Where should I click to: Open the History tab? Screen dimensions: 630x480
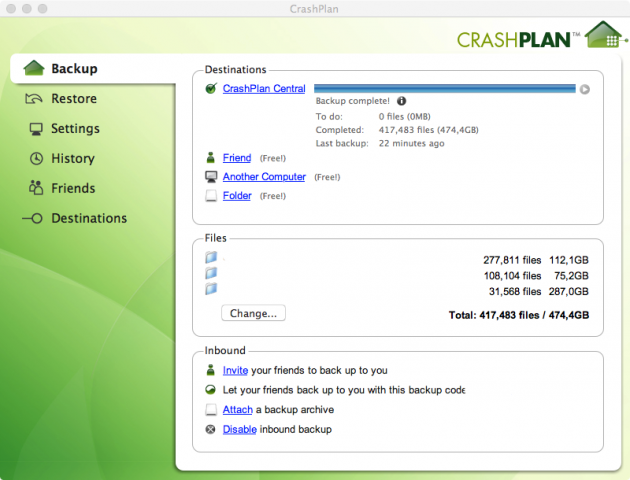pos(72,158)
